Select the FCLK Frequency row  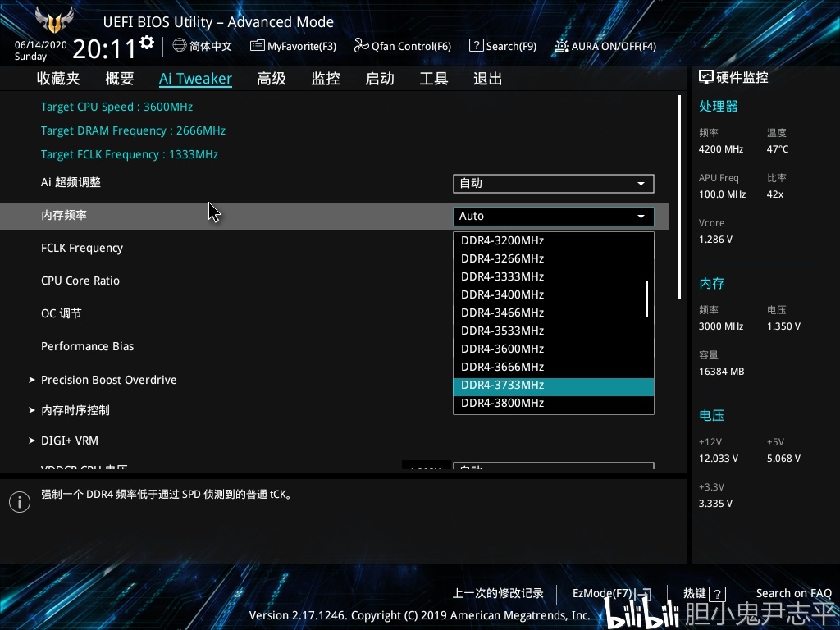82,248
